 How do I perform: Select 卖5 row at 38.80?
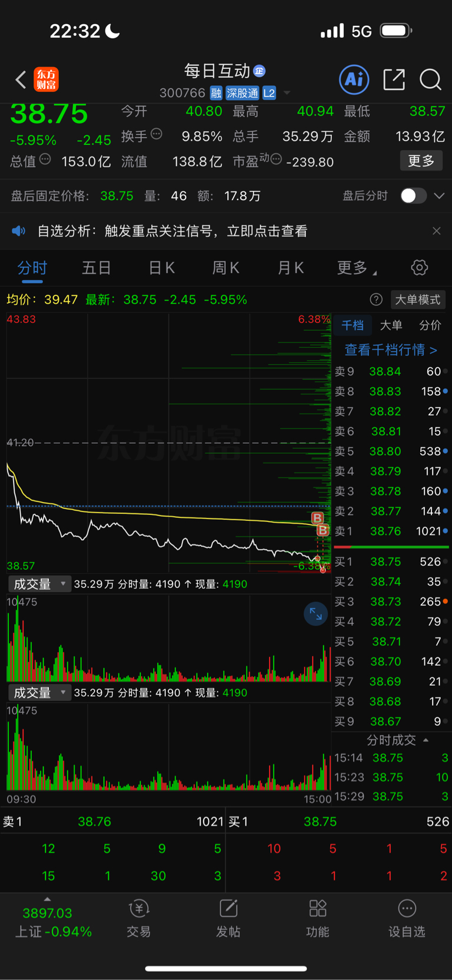[x=391, y=451]
